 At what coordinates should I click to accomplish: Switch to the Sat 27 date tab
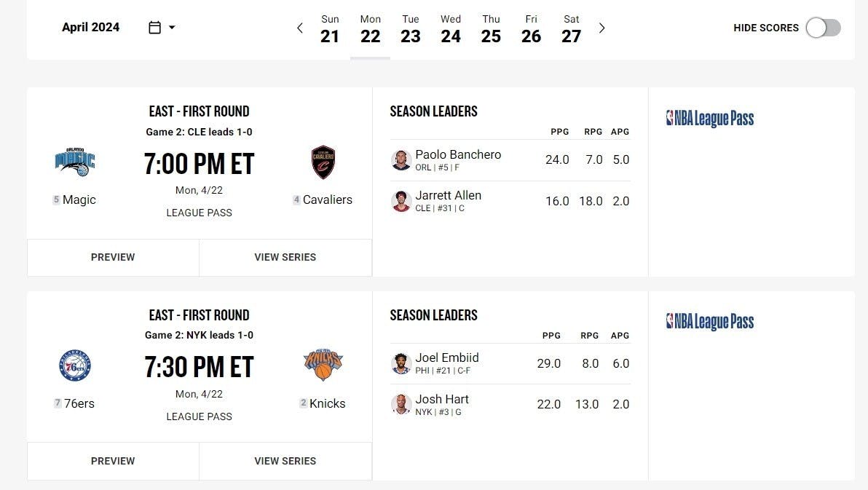572,29
